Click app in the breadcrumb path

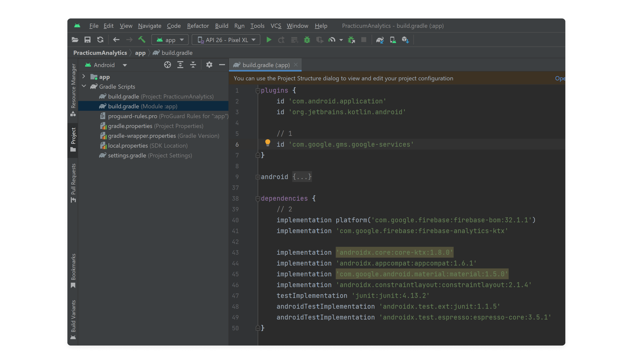(140, 53)
